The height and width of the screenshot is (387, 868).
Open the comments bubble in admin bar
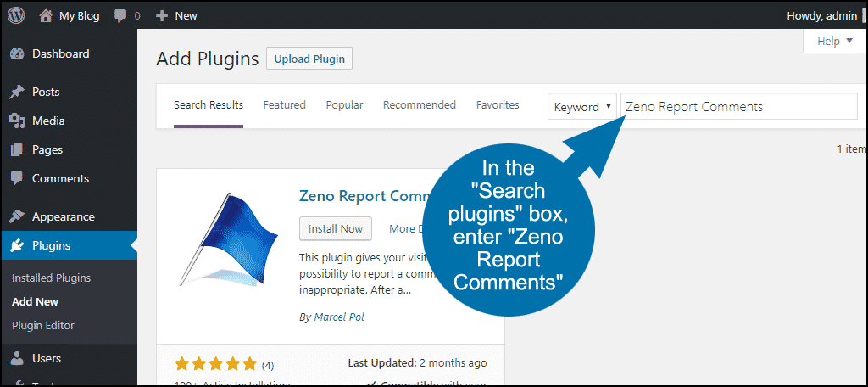120,16
